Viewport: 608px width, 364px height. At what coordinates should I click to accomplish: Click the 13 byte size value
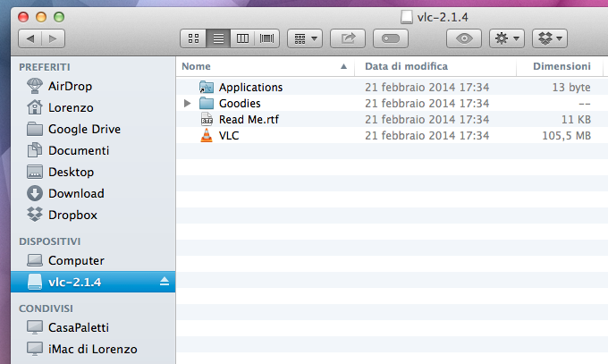(571, 88)
